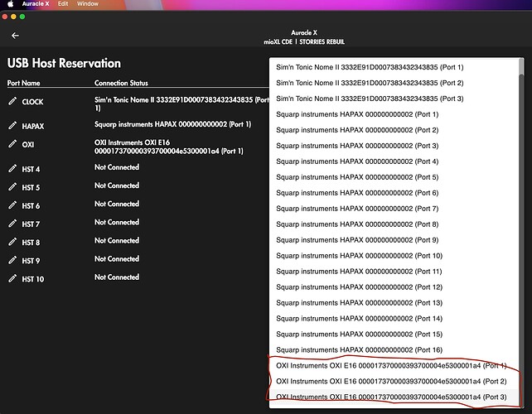Edit the HST 6 port name pencil
The width and height of the screenshot is (532, 414).
click(12, 205)
